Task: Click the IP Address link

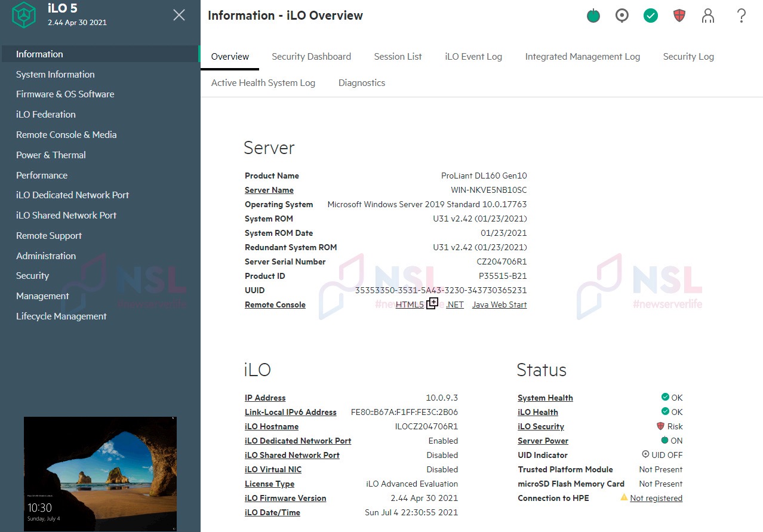Action: pos(265,398)
